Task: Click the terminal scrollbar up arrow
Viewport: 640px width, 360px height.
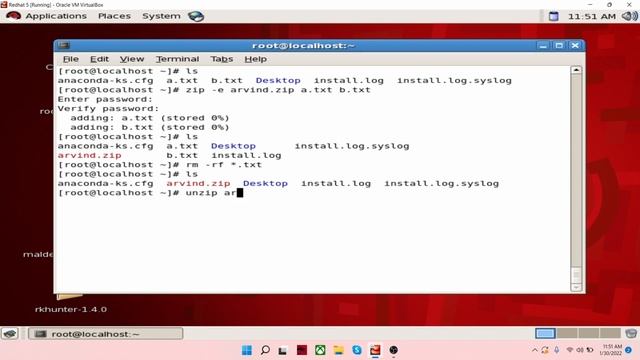Action: pos(576,70)
